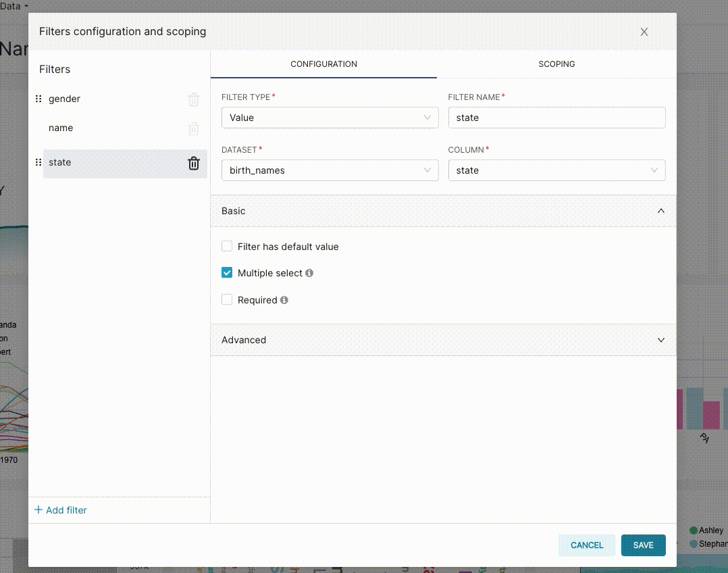The width and height of the screenshot is (728, 573).
Task: Open the Column dropdown showing state
Action: click(x=556, y=170)
